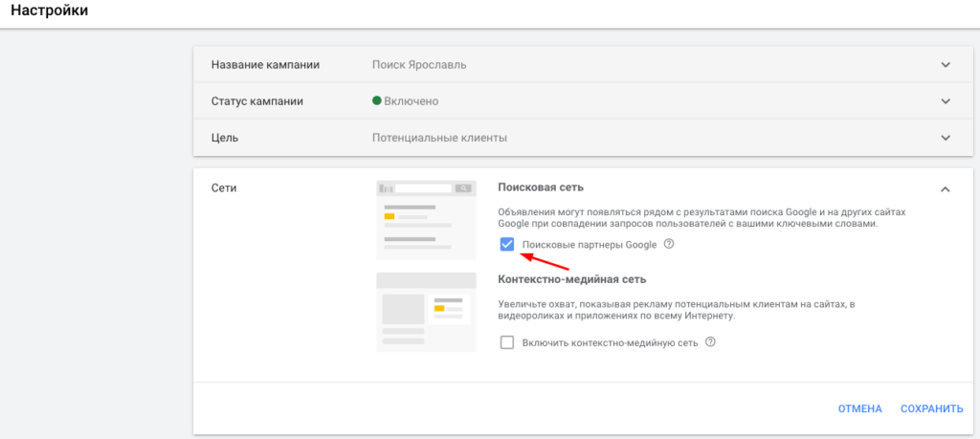This screenshot has width=980, height=439.
Task: Uncheck Поисковые партнеры Google checkbox
Action: 507,245
